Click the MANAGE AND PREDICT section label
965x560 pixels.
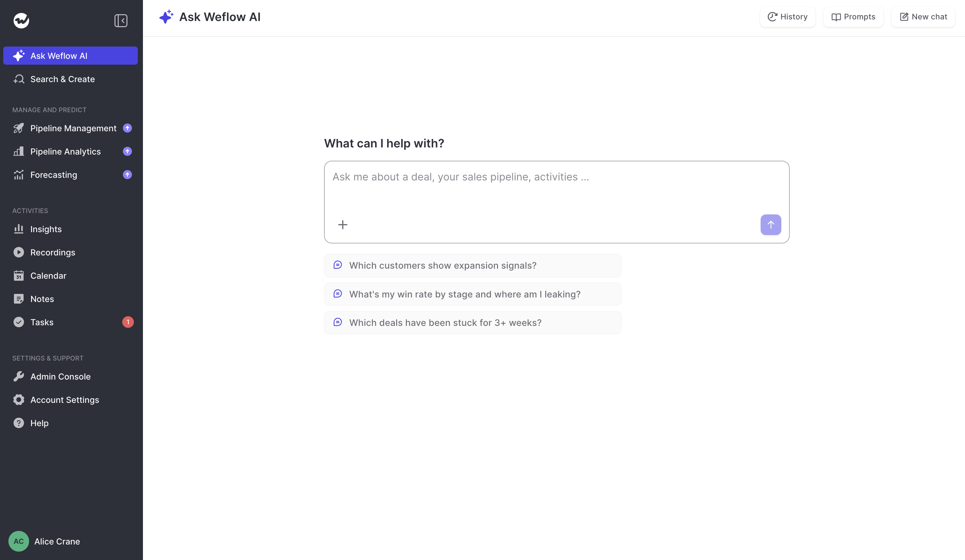click(49, 110)
